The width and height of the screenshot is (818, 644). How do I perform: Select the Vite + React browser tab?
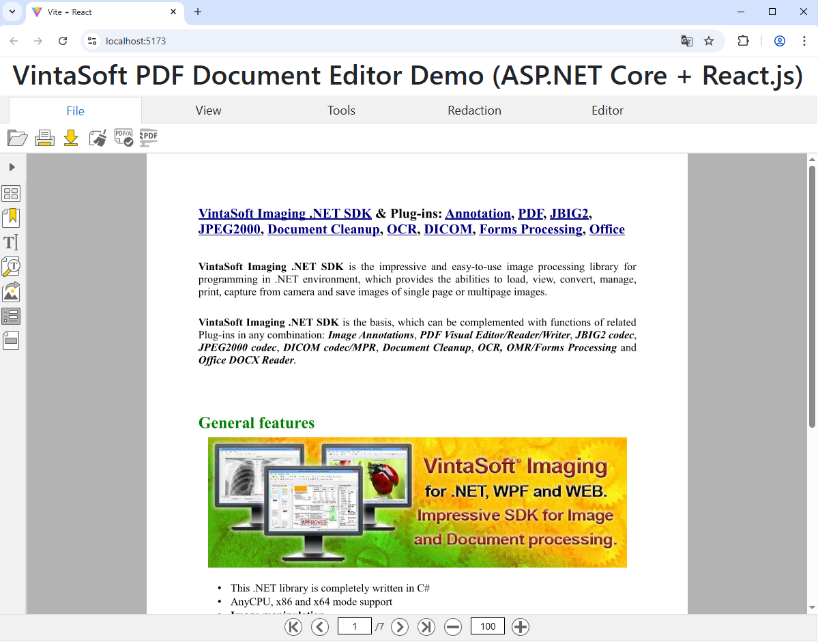(x=104, y=12)
